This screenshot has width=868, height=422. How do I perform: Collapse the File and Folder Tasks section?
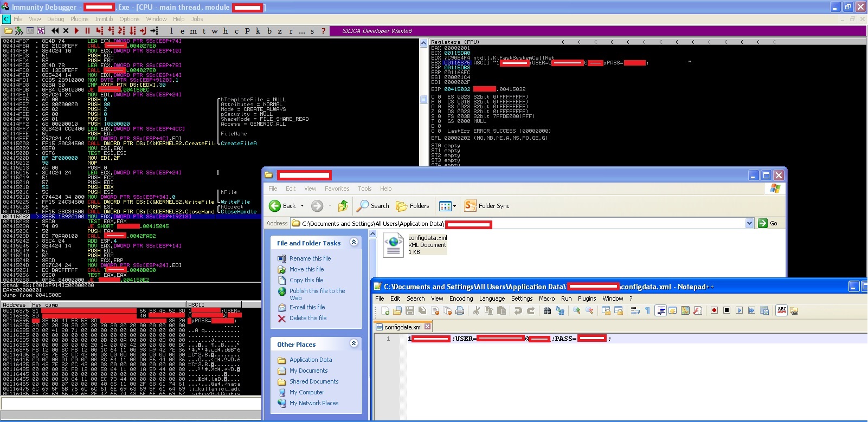(354, 242)
